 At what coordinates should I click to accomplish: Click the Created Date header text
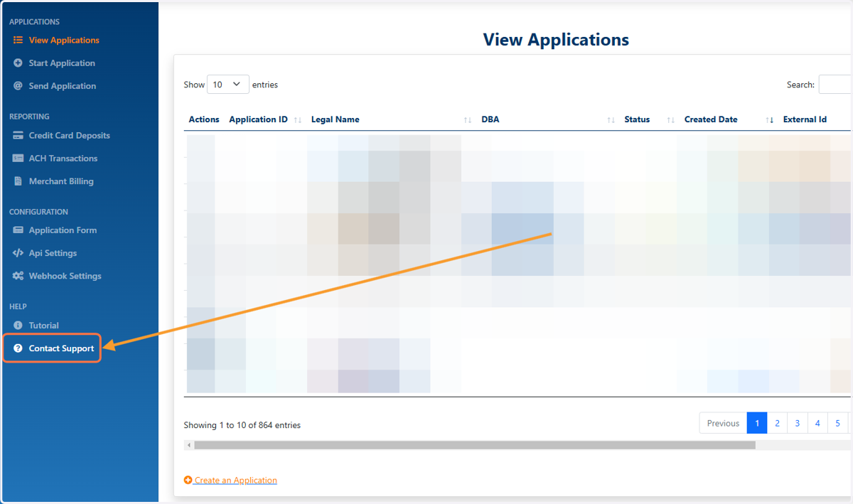click(711, 120)
